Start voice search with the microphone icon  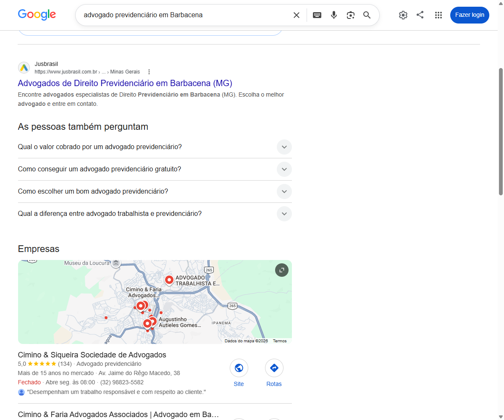[x=334, y=15]
